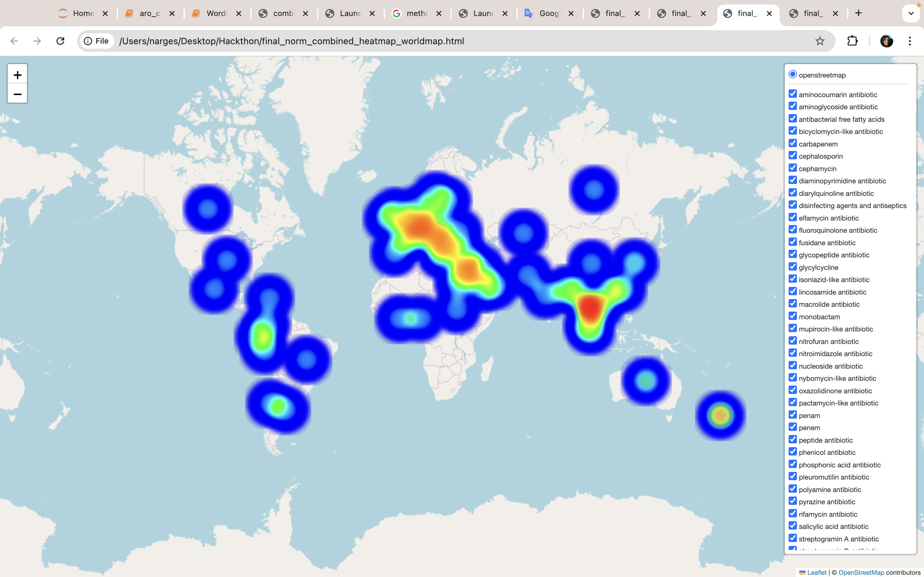Zoom in on the map
This screenshot has width=924, height=577.
17,75
